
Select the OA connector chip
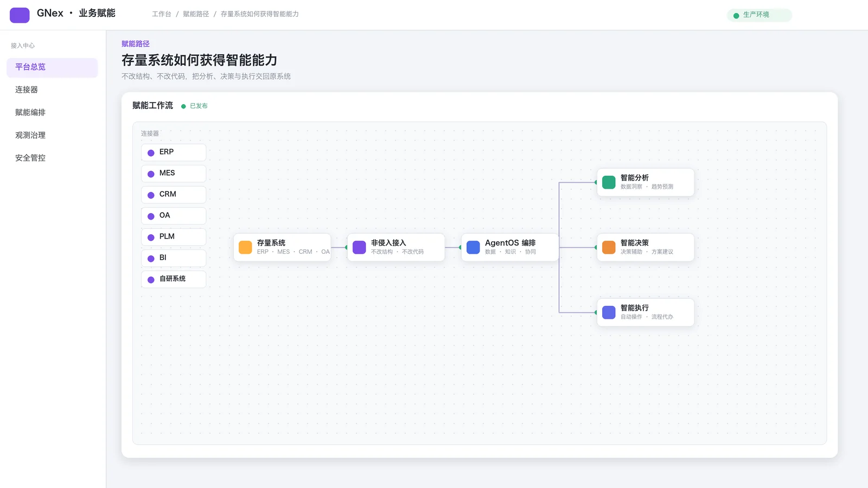174,216
